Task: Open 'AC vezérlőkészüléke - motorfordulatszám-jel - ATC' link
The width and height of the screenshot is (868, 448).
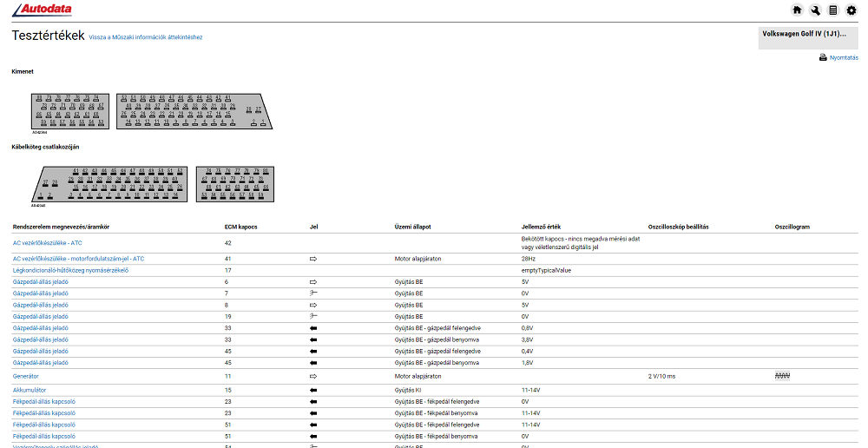Action: [x=78, y=259]
